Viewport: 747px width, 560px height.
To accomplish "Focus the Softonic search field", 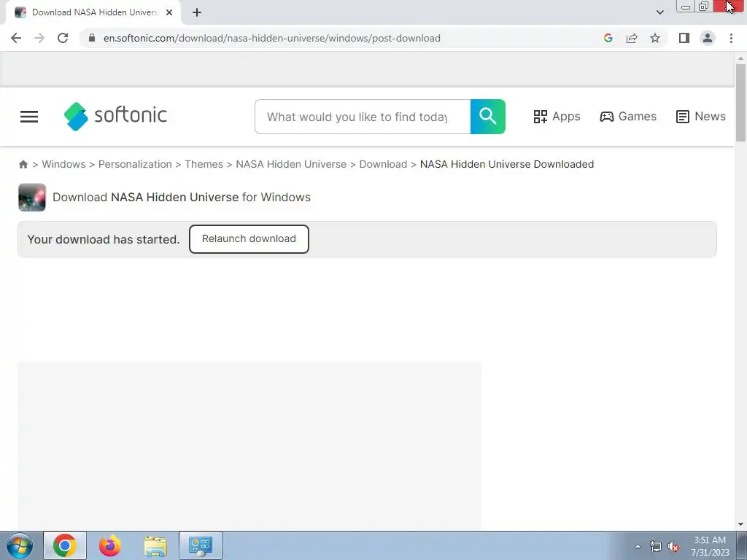I will pyautogui.click(x=363, y=117).
